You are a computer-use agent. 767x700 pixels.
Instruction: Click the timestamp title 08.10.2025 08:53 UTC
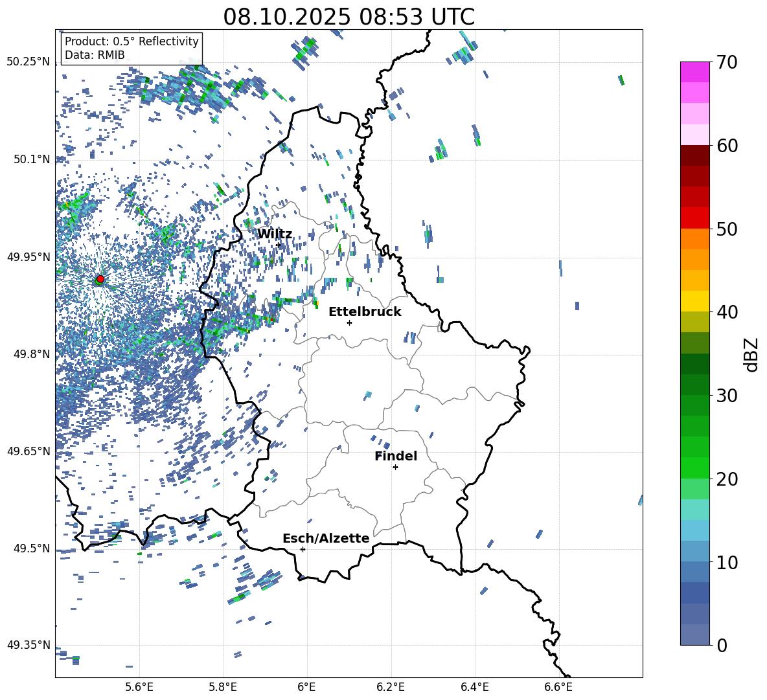(349, 16)
